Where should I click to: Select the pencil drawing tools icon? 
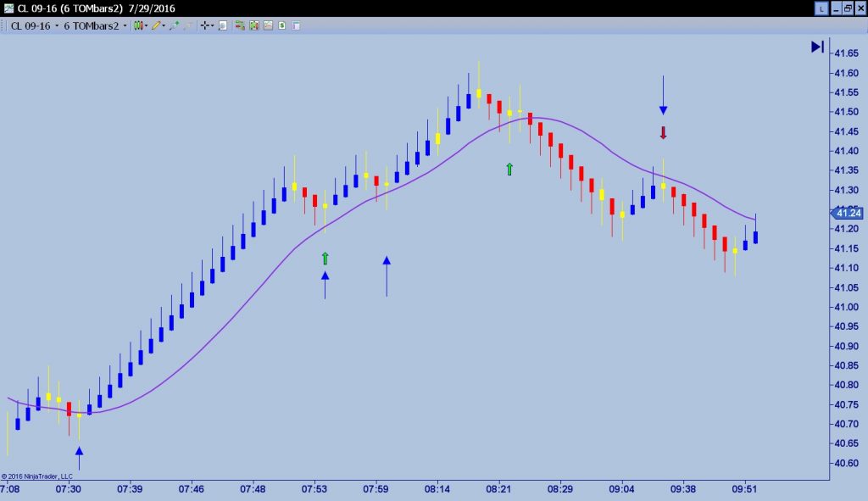coord(156,25)
